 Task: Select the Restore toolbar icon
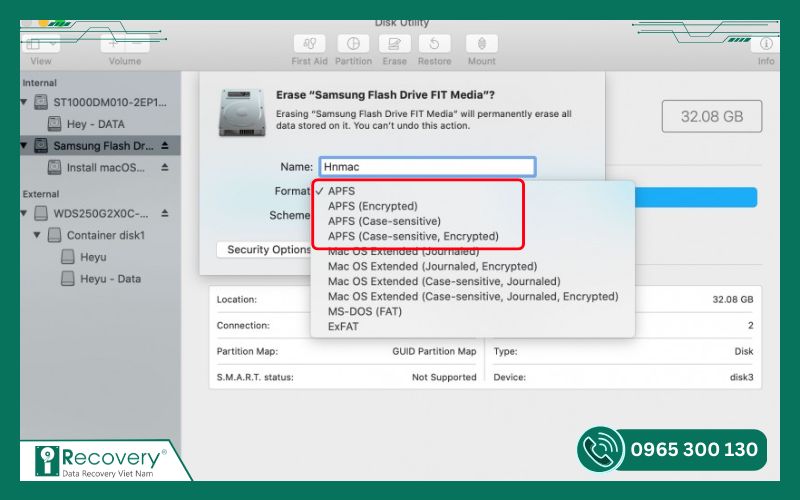pos(434,44)
